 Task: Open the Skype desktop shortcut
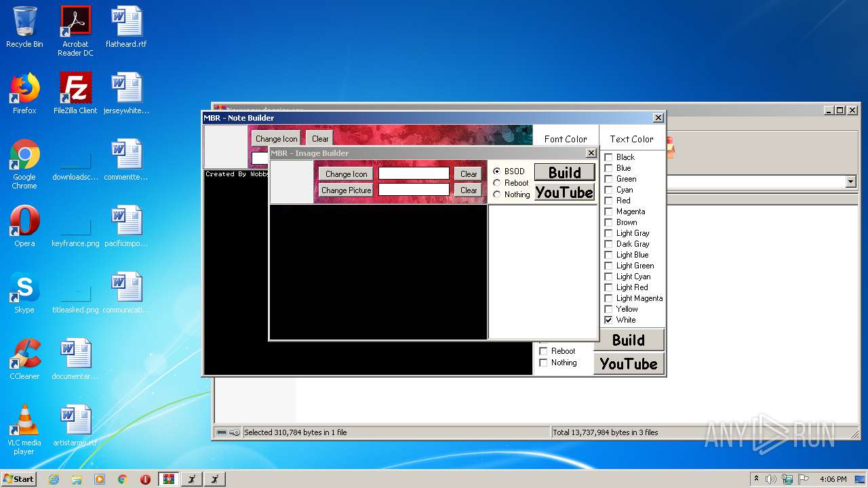(x=24, y=293)
